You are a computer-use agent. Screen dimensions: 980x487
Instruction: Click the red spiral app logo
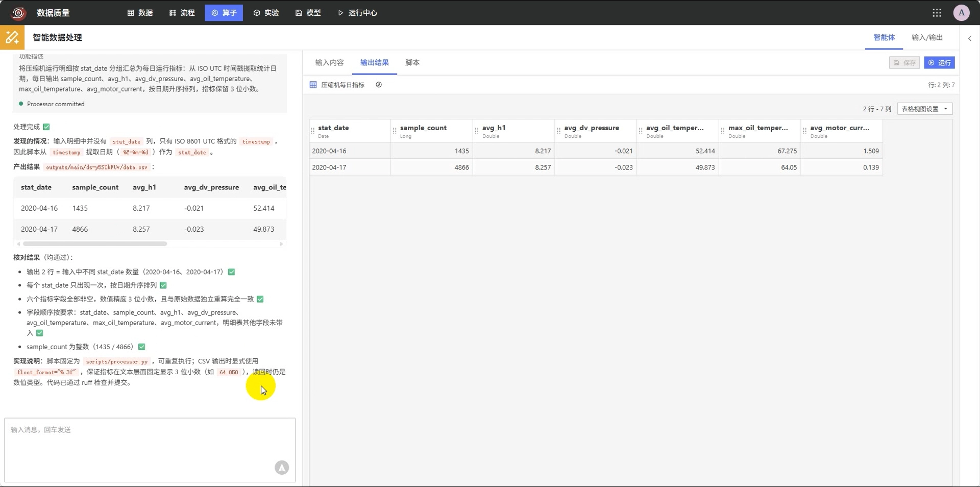coord(18,13)
